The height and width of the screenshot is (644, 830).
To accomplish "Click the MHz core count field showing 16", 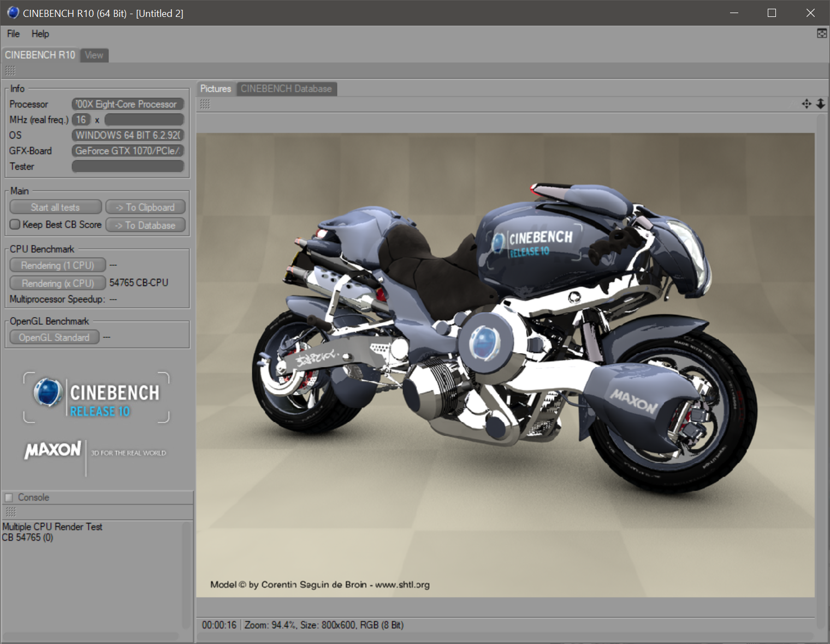I will (x=81, y=120).
